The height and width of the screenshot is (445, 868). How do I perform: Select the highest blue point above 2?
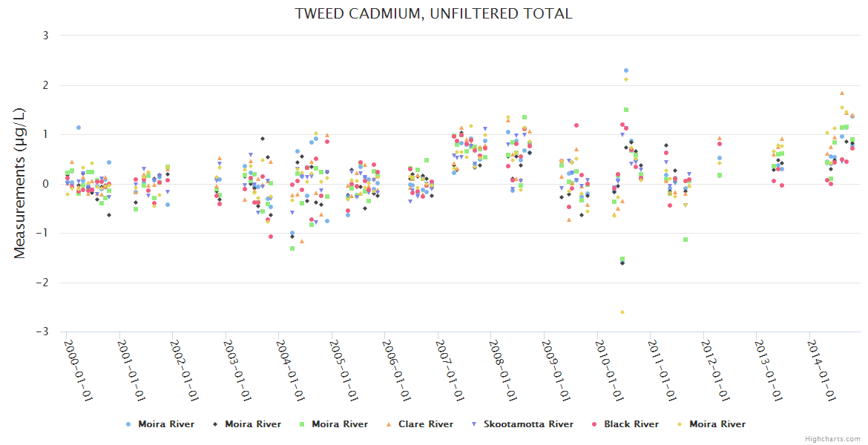[626, 70]
